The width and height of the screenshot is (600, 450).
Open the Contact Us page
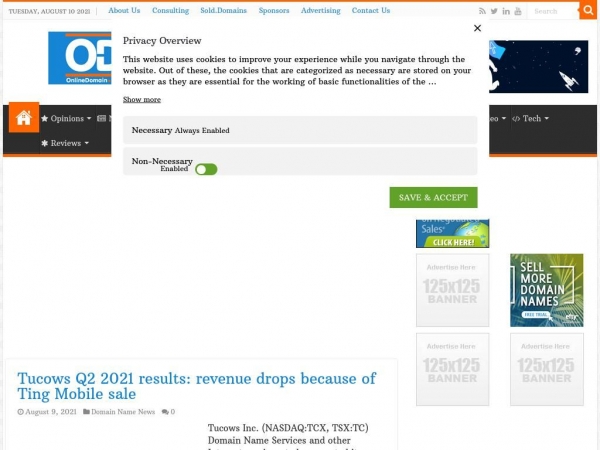371,10
